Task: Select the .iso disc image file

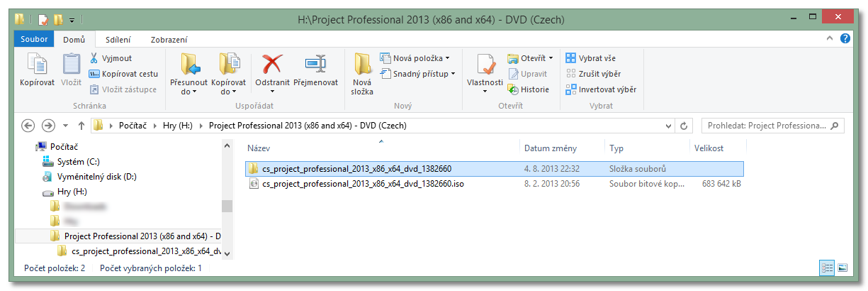Action: (x=363, y=183)
